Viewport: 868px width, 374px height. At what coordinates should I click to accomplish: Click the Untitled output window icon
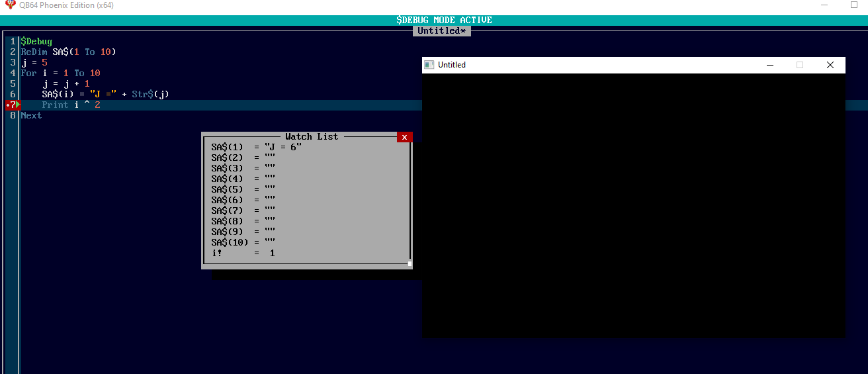coord(429,65)
